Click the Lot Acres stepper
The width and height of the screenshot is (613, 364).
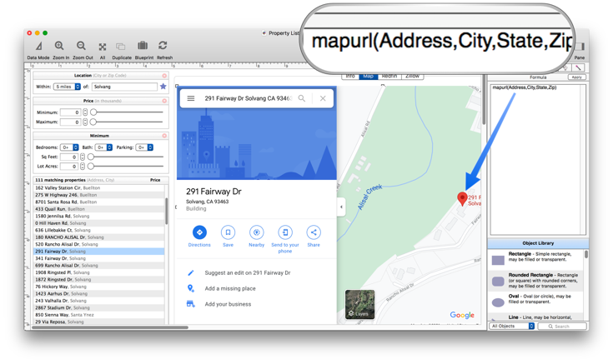point(83,167)
